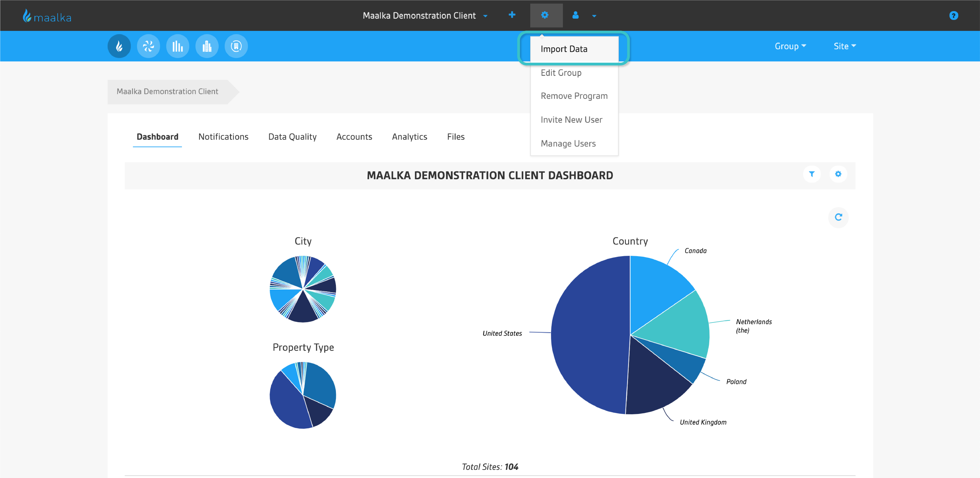Click the United Kingdom chart label
The width and height of the screenshot is (980, 478).
pos(703,422)
